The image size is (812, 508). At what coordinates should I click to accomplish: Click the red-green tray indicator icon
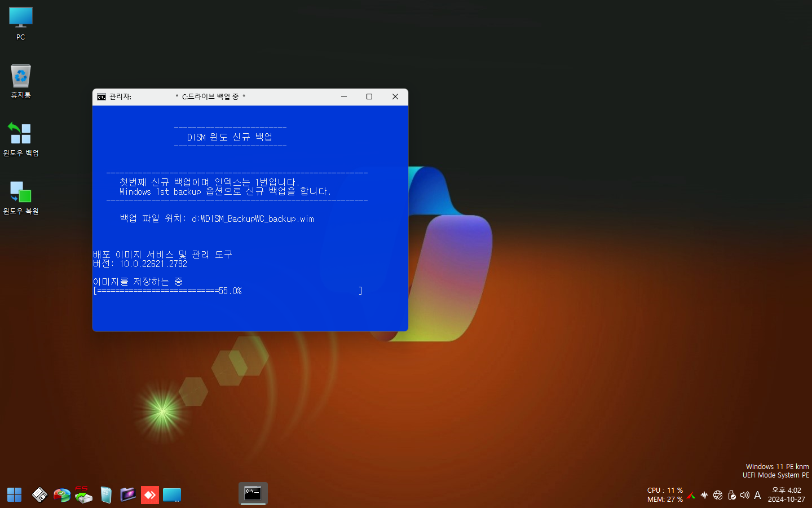(x=691, y=495)
